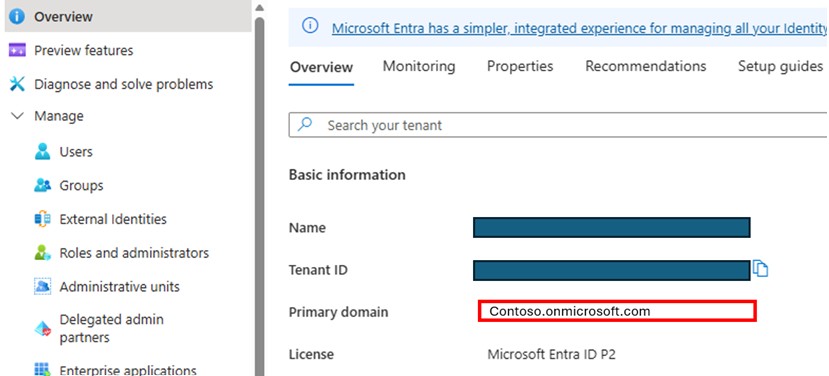Click the Tenant ID label
829x376 pixels.
pyautogui.click(x=318, y=270)
